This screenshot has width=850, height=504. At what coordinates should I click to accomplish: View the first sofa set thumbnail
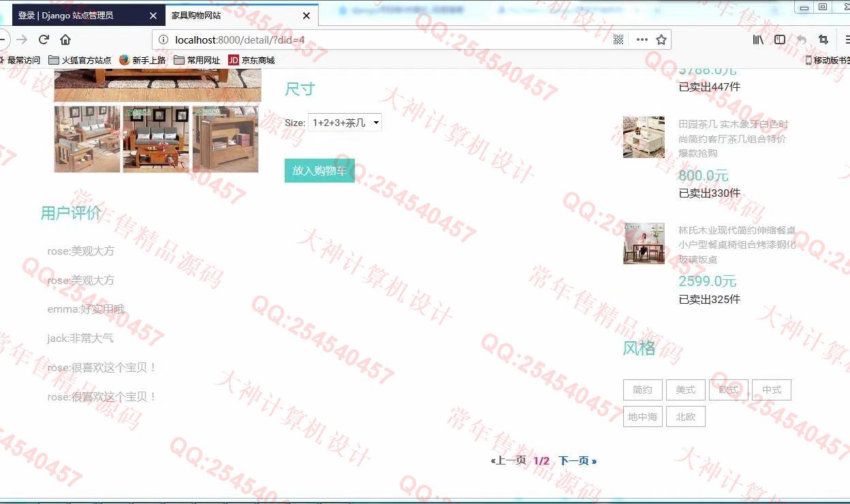(87, 139)
